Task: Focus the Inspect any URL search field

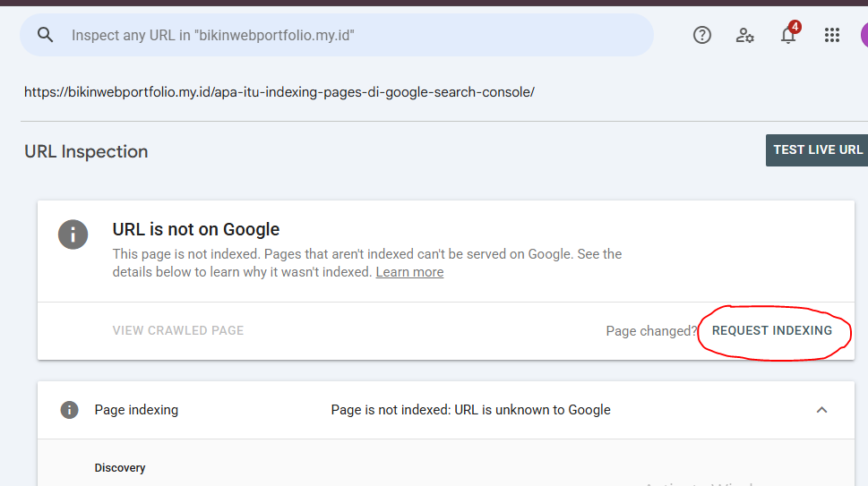Action: click(x=337, y=36)
